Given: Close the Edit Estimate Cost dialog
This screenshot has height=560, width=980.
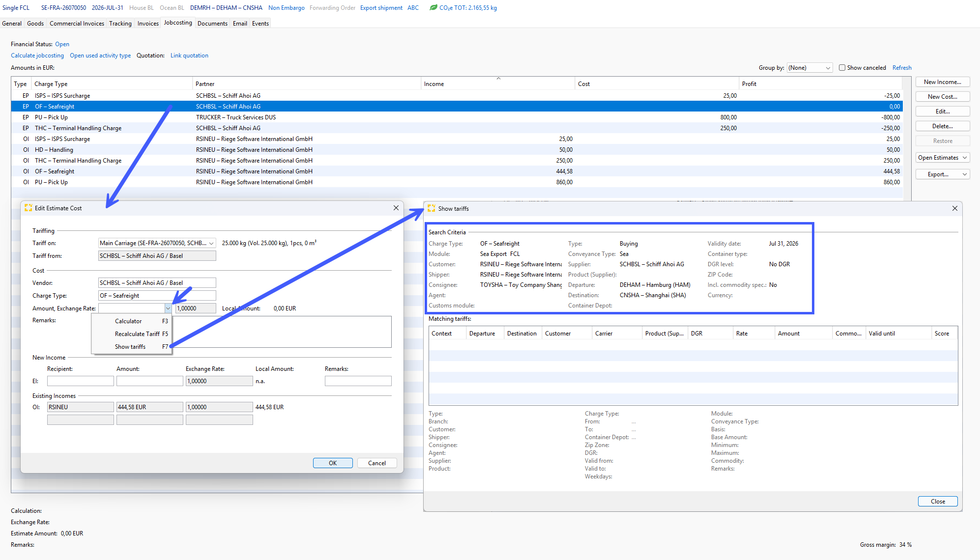Looking at the screenshot, I should (396, 208).
